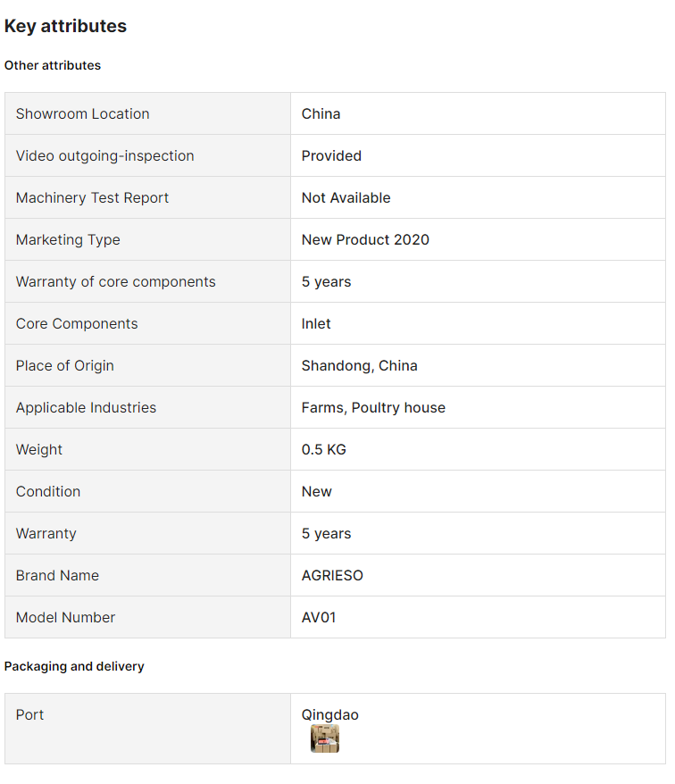
Task: Select the AV01 model number value
Action: point(319,618)
